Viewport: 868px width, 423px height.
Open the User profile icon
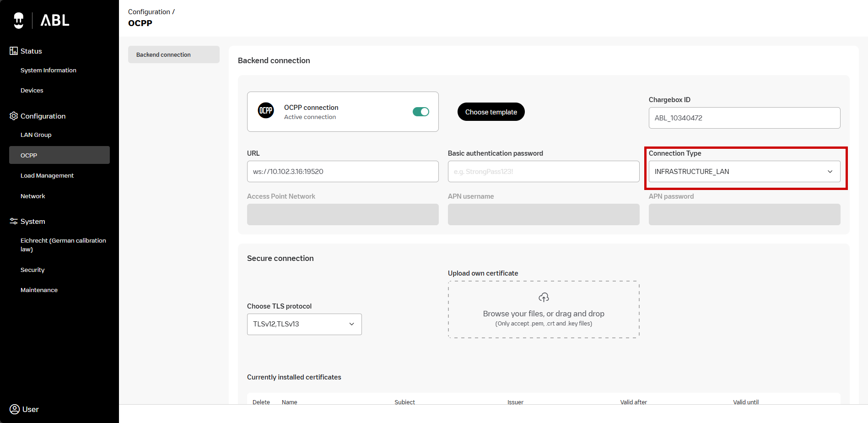click(x=15, y=409)
